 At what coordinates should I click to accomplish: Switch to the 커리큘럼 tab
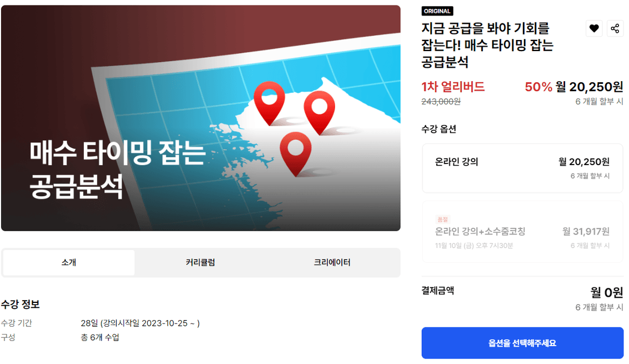tap(200, 262)
